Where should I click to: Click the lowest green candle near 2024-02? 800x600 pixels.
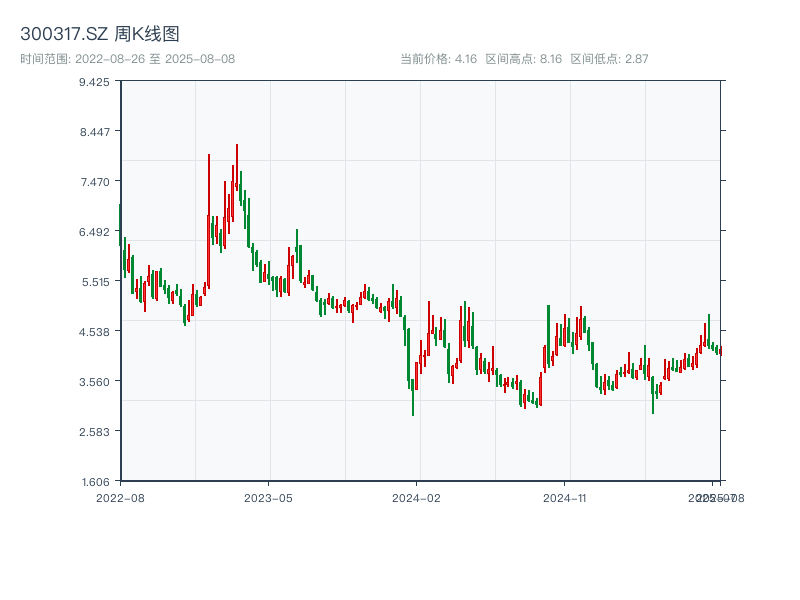(413, 397)
